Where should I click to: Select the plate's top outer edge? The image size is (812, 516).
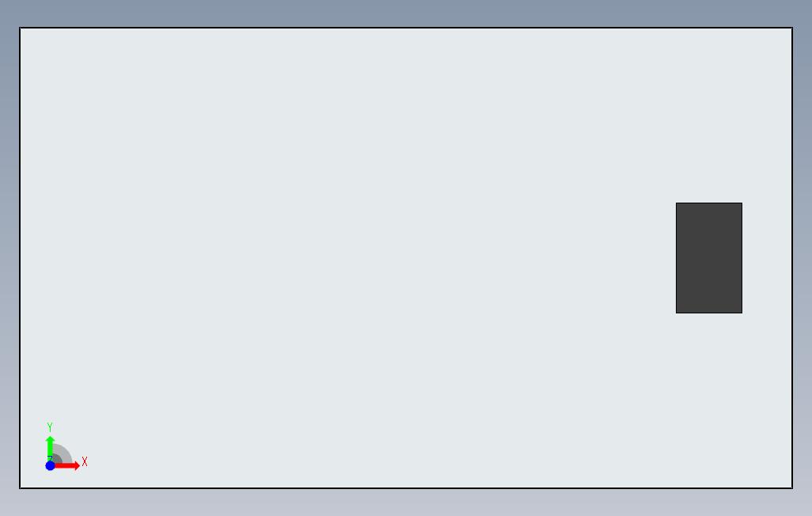click(406, 28)
